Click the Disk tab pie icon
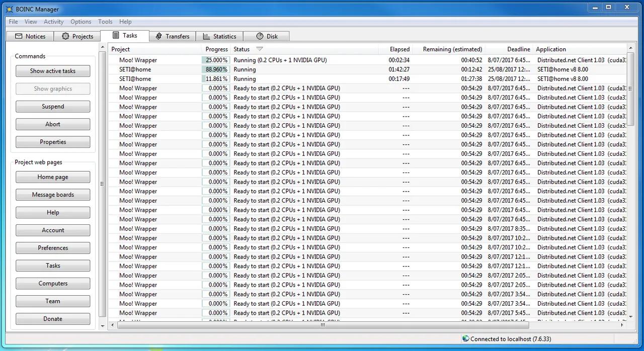Viewport: 644px width, 351px height. (x=260, y=36)
